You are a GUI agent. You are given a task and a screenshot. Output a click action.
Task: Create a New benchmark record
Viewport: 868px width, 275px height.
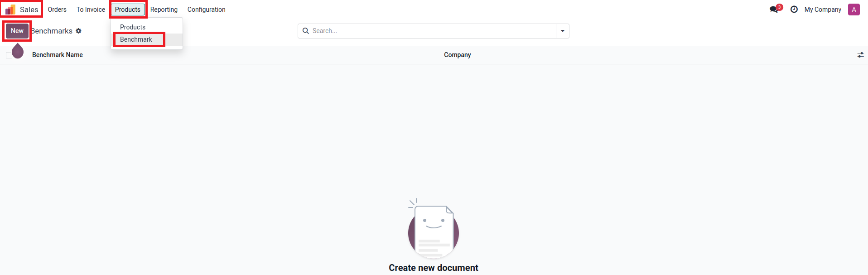17,31
